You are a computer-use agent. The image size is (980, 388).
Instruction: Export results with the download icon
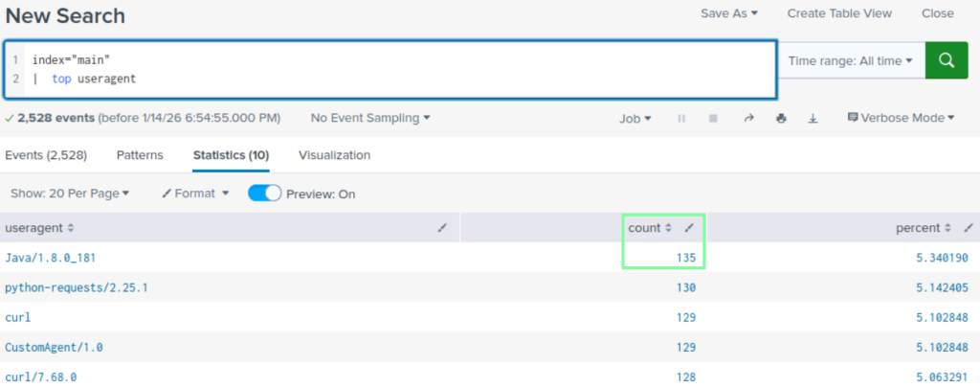(813, 119)
